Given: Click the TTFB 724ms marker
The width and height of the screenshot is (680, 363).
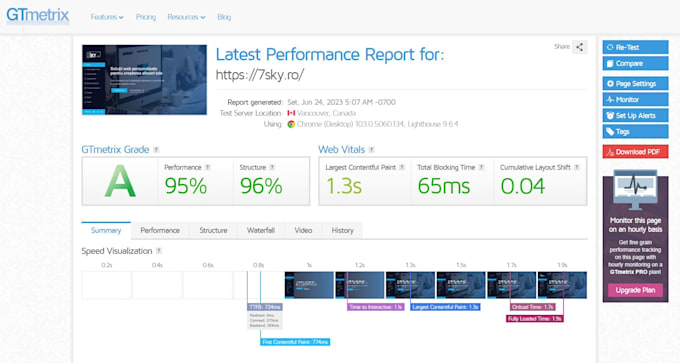Looking at the screenshot, I should [x=265, y=307].
